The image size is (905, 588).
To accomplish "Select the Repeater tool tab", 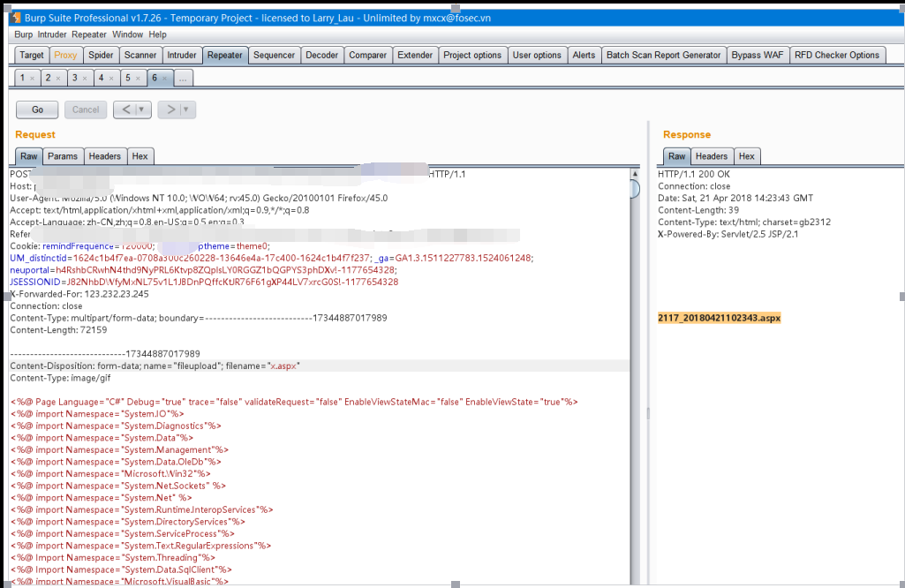I will click(x=225, y=56).
